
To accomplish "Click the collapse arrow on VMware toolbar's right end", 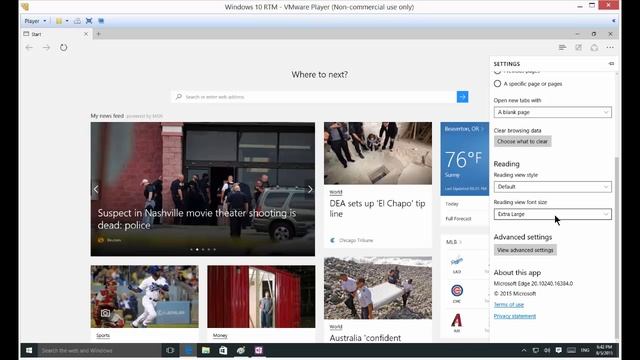I will tap(613, 21).
